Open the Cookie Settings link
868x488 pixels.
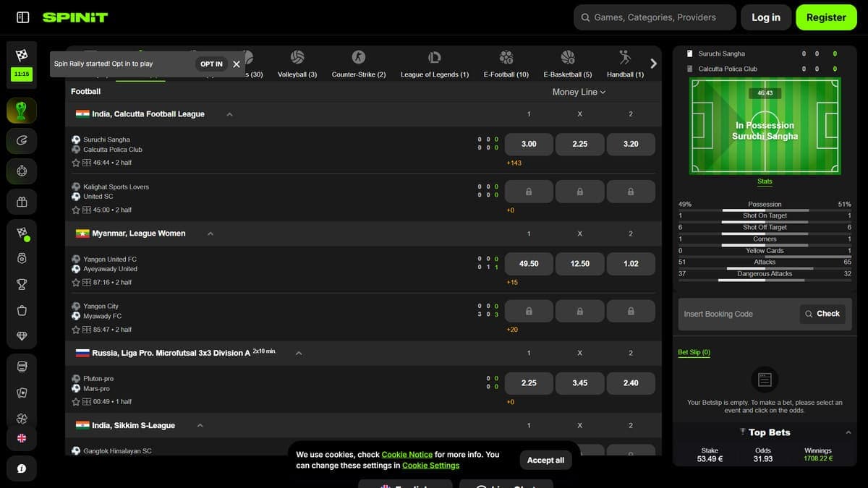point(430,466)
